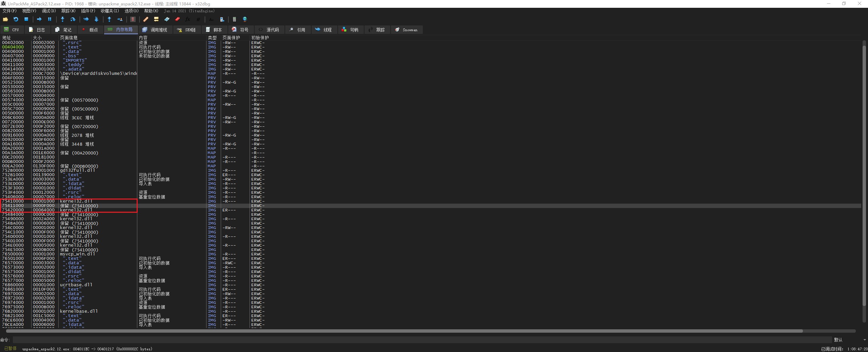Open the Scylla plugin icon
Image resolution: width=868 pixels, height=352 pixels.
133,19
